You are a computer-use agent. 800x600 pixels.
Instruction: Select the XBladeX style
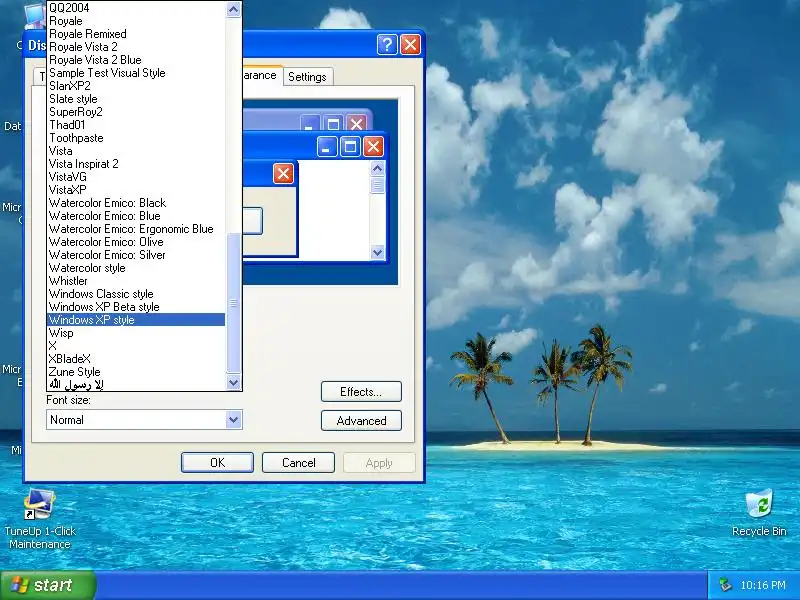[x=136, y=359]
